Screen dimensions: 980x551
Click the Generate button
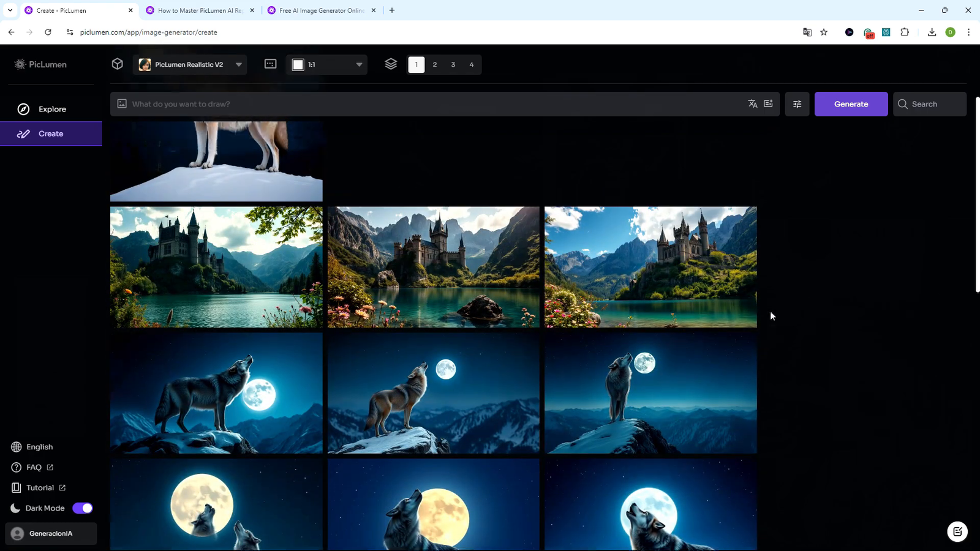pos(851,103)
